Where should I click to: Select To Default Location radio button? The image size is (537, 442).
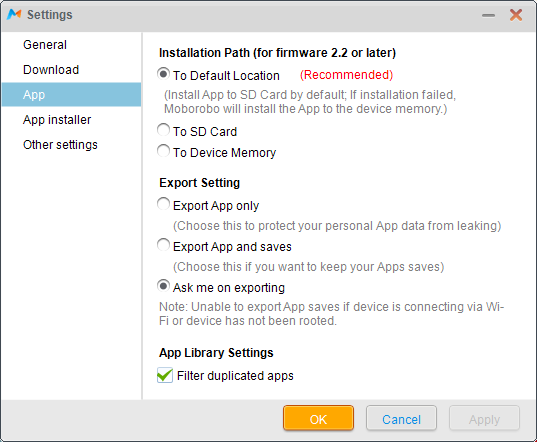[163, 74]
